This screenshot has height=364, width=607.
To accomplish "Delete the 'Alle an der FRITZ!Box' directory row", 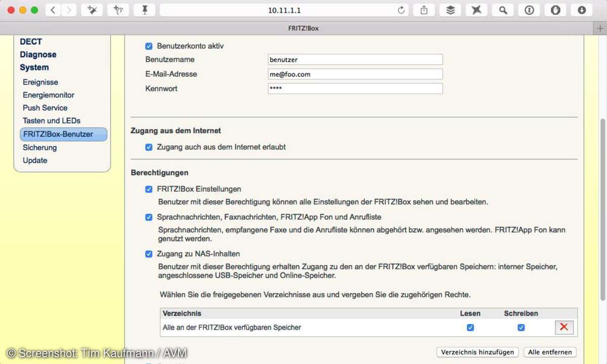I will tap(564, 327).
